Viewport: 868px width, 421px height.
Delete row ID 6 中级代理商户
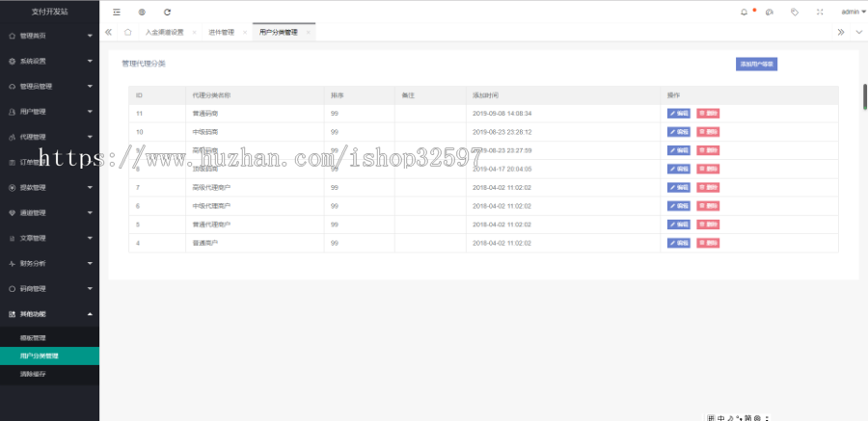click(x=708, y=206)
